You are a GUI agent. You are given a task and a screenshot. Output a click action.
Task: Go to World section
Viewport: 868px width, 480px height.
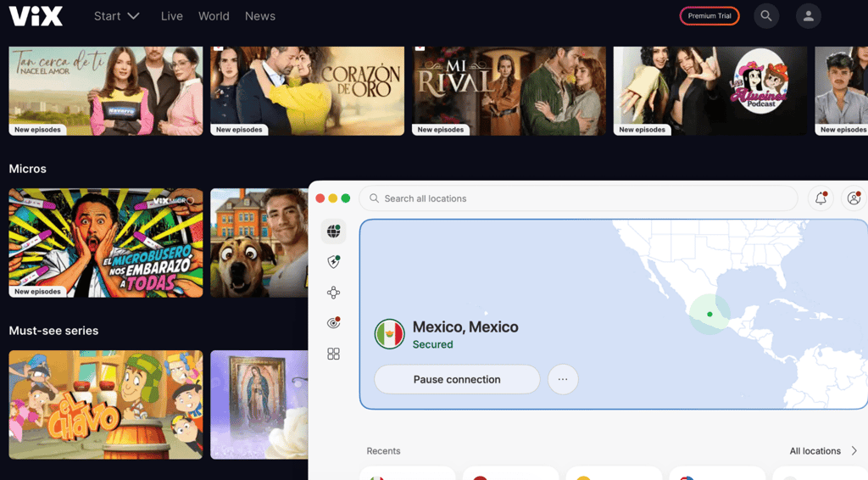(x=214, y=16)
